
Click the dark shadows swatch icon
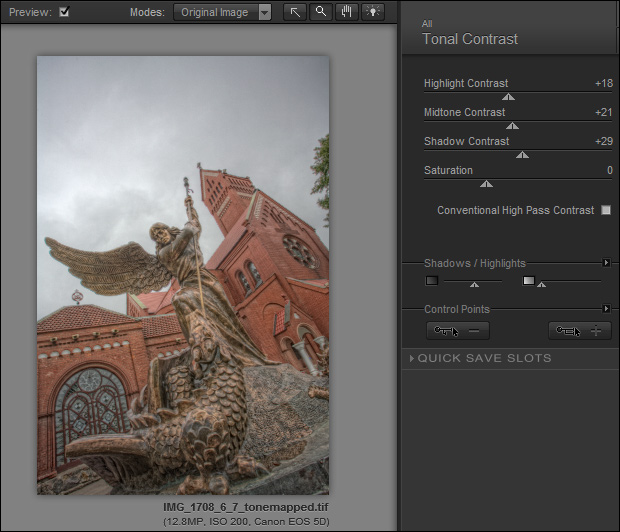[432, 281]
